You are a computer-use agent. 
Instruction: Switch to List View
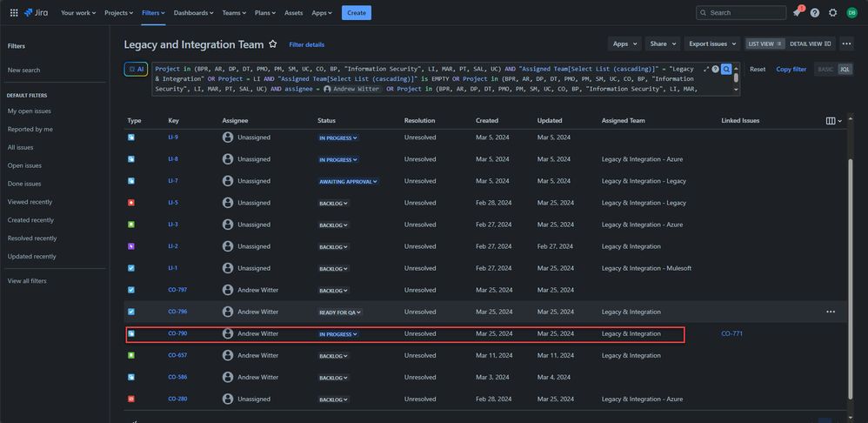(x=765, y=44)
